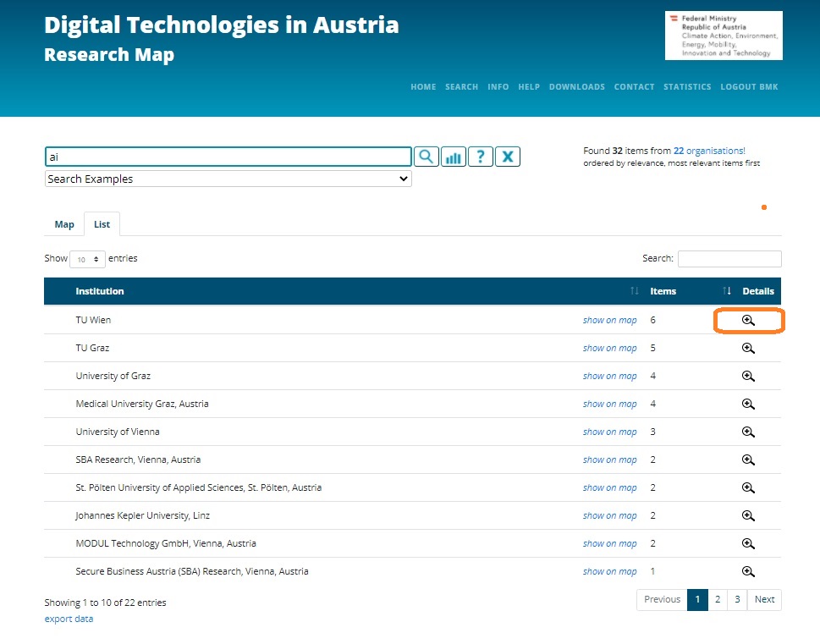Open HELP navigation item
Viewport: 820px width, 644px height.
coord(529,87)
